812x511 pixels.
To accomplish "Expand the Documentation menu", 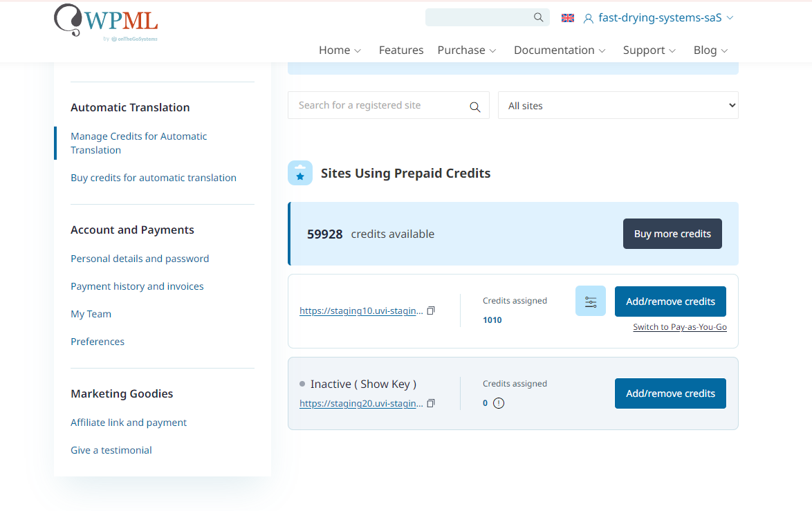I will point(560,50).
